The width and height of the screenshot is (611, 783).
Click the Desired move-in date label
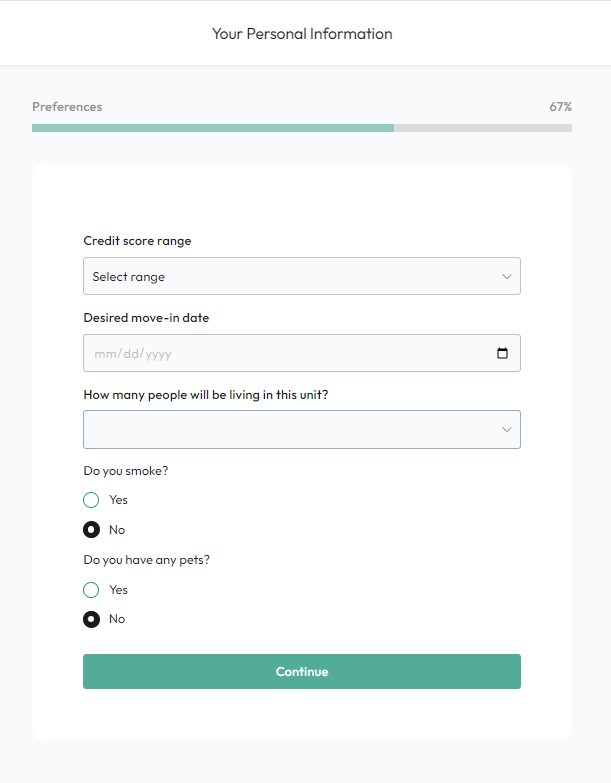tap(146, 318)
